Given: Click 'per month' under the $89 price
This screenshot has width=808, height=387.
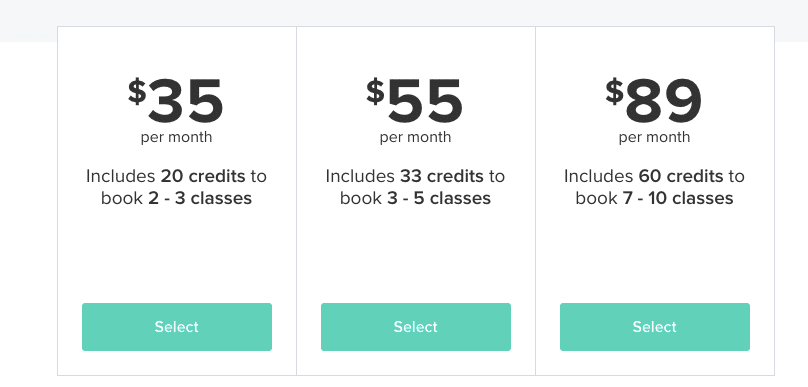Looking at the screenshot, I should point(654,138).
